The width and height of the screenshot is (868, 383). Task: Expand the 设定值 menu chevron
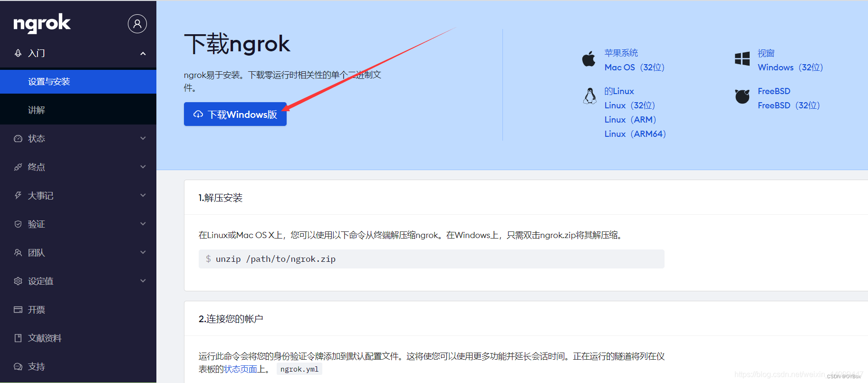coord(143,281)
